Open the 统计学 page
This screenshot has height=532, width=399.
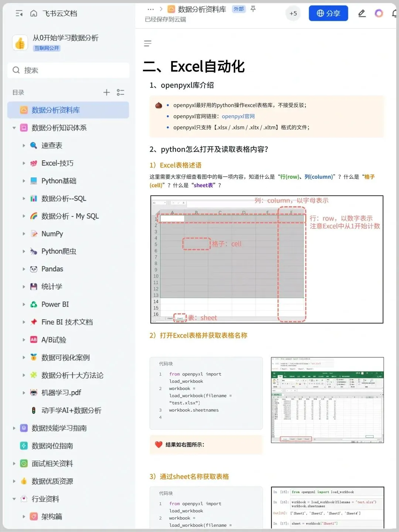pyautogui.click(x=52, y=287)
